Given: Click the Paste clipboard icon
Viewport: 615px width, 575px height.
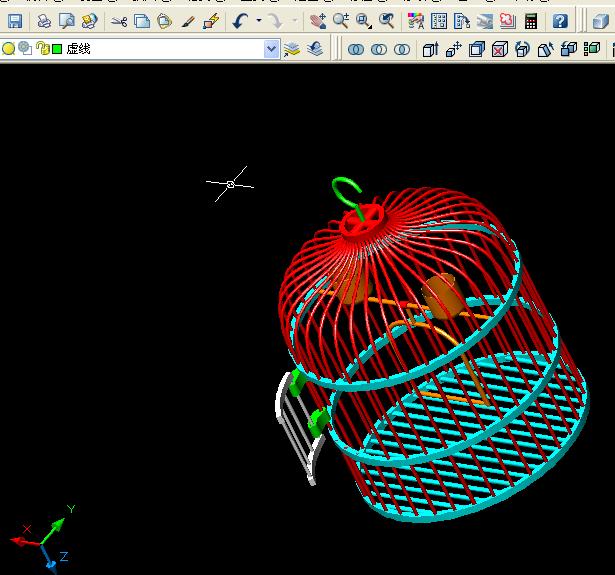Looking at the screenshot, I should pyautogui.click(x=164, y=21).
